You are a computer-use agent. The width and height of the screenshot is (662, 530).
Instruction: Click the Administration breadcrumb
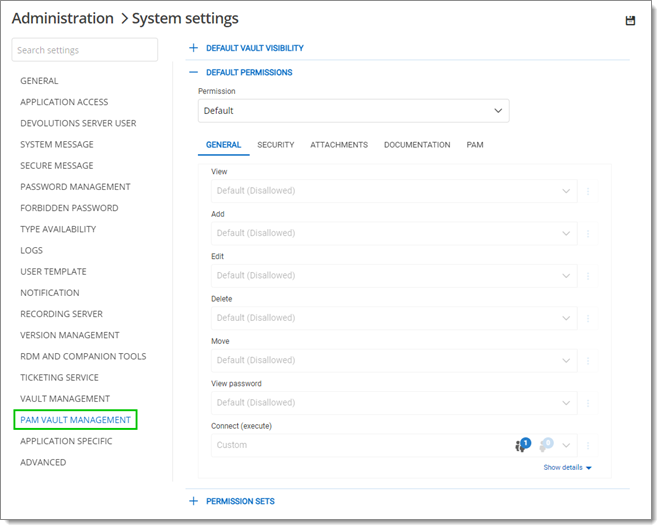pyautogui.click(x=62, y=19)
